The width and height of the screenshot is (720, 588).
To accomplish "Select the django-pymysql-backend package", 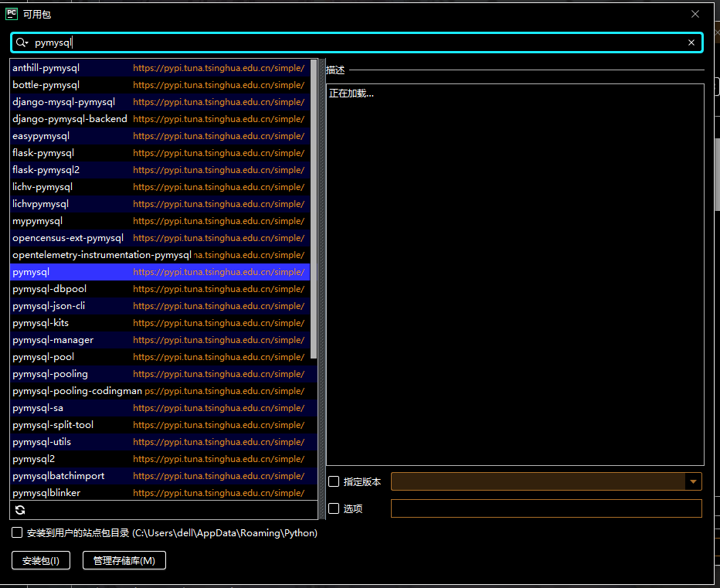I will point(160,119).
